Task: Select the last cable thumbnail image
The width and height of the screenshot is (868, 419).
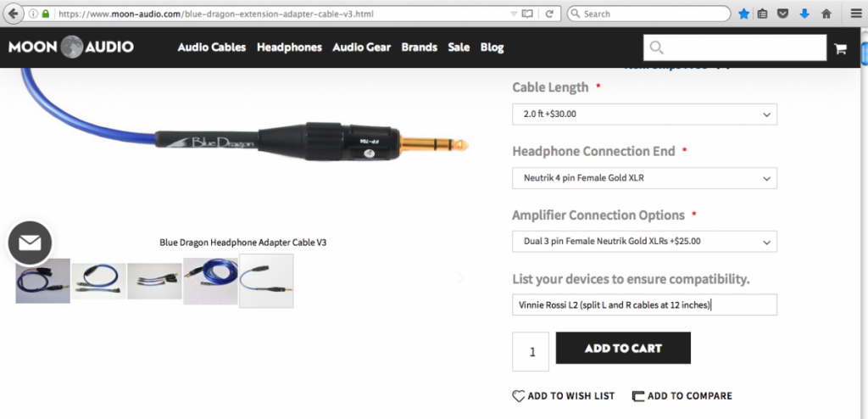Action: [266, 281]
